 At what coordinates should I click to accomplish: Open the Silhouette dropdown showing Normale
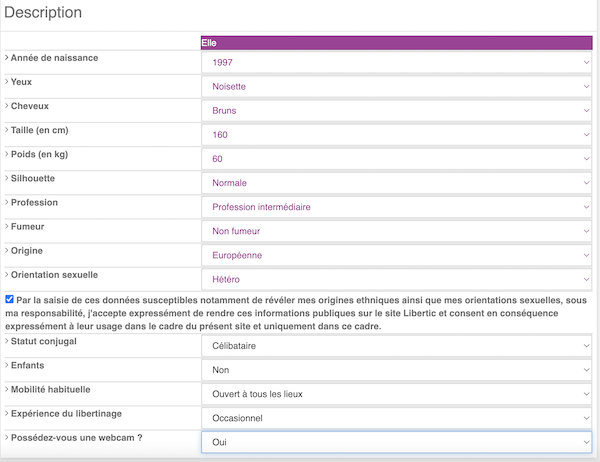click(397, 182)
